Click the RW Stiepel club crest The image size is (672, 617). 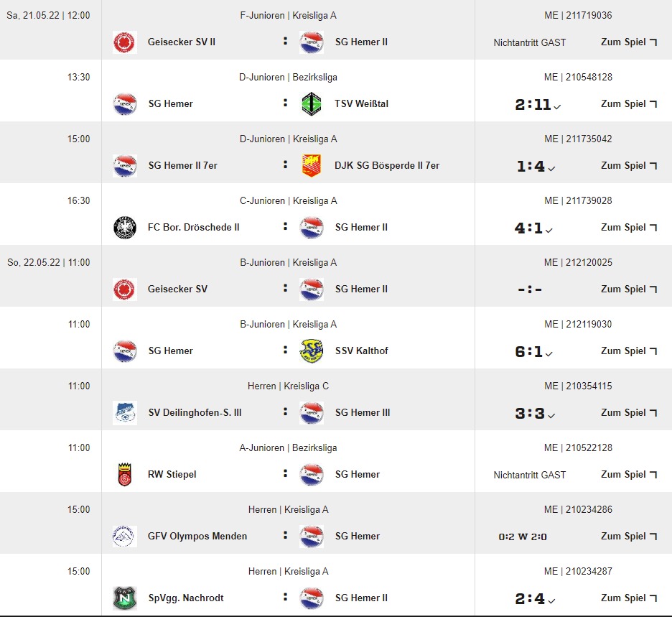click(125, 475)
